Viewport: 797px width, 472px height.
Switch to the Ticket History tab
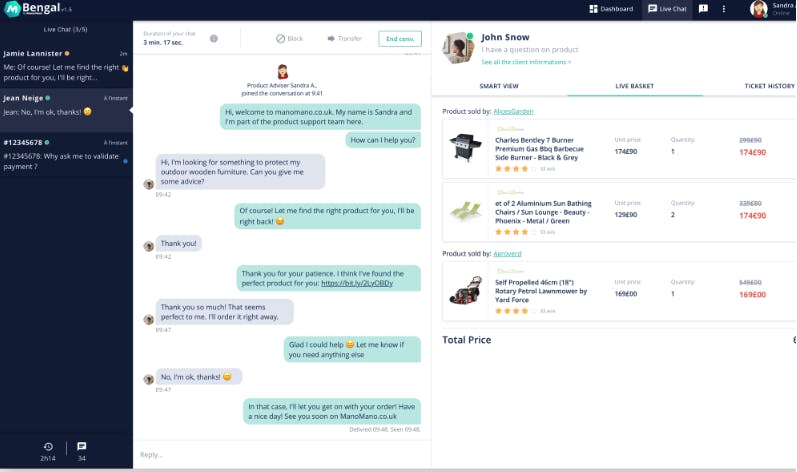pyautogui.click(x=770, y=86)
